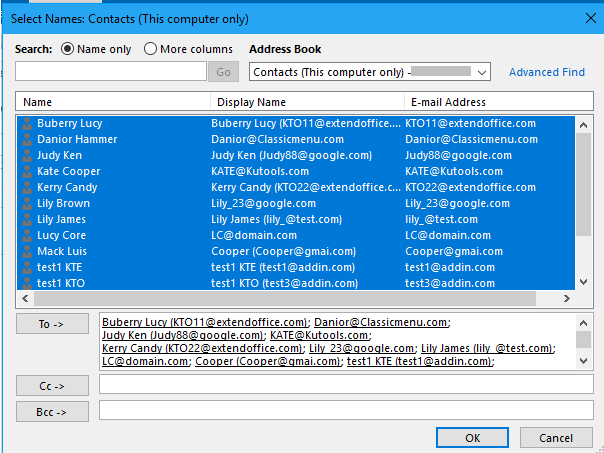The image size is (604, 453).
Task: Click the Display Name column header
Action: pos(306,102)
